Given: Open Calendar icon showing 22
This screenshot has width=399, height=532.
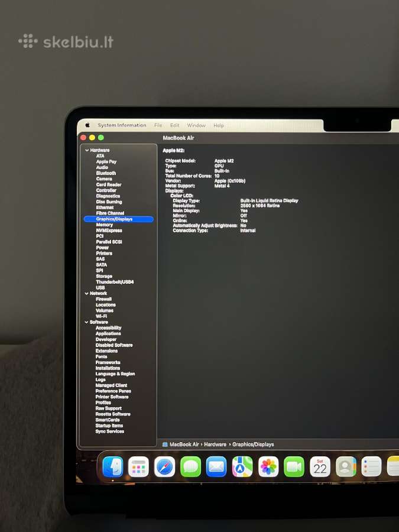Looking at the screenshot, I should tap(320, 467).
